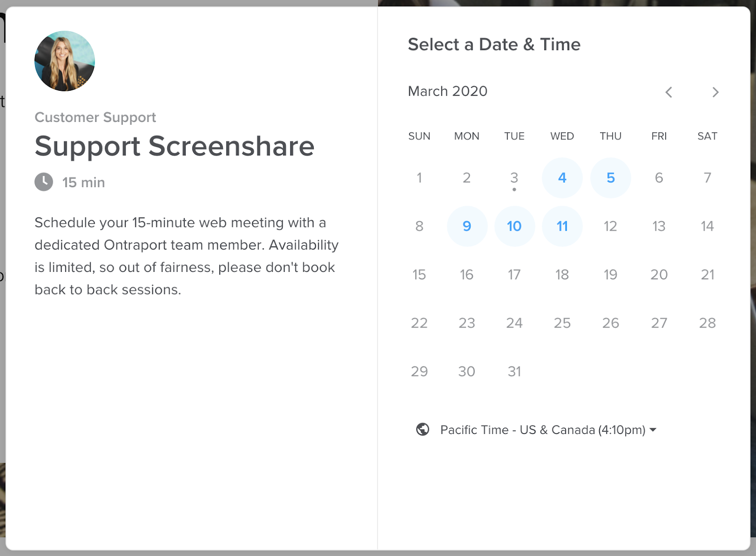Click March 31 in calendar
This screenshot has height=556, width=756.
515,371
